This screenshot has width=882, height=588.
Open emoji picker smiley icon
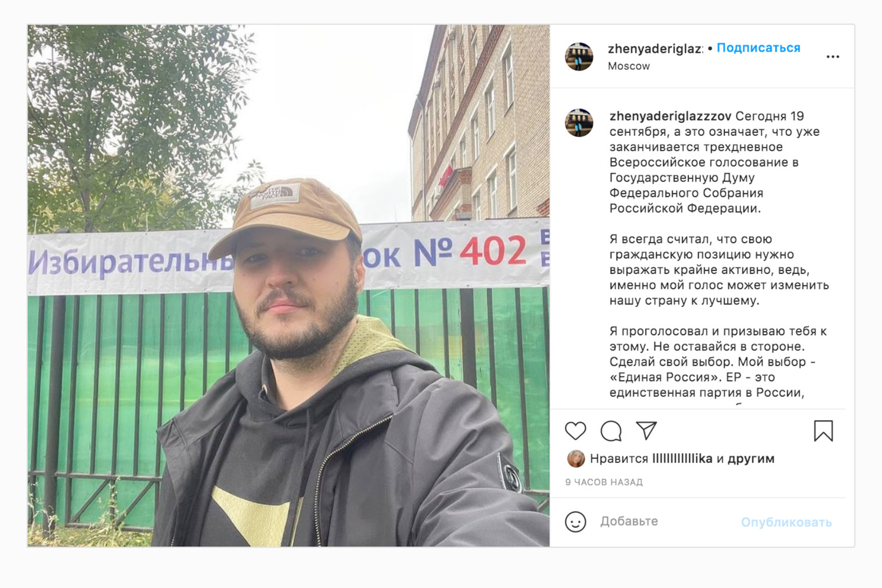[576, 522]
